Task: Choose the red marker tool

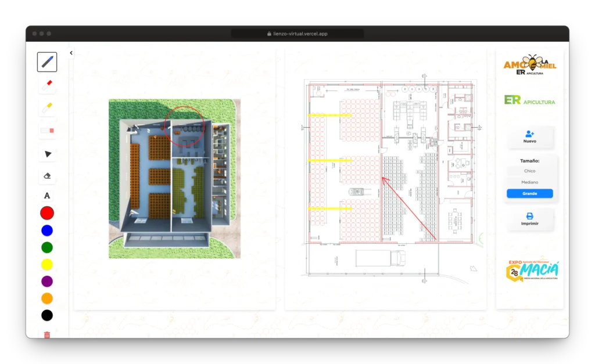Action: pyautogui.click(x=47, y=85)
